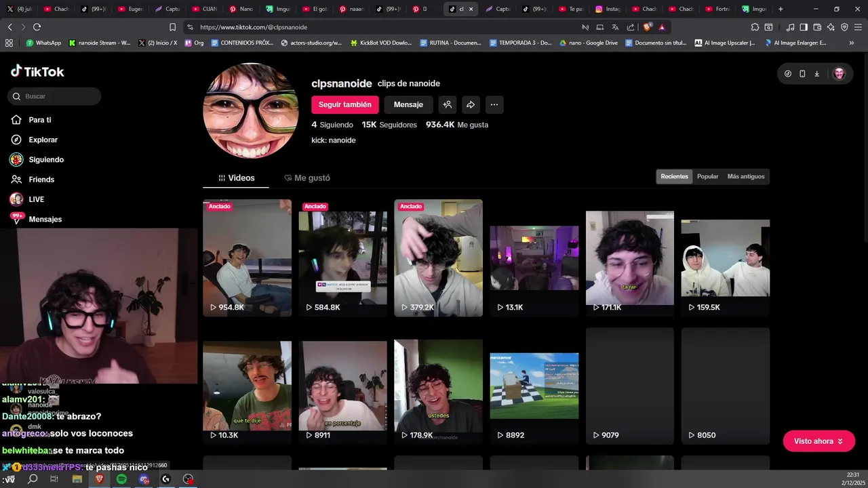
Task: Open browser Extensions puzzle icon
Action: [755, 27]
